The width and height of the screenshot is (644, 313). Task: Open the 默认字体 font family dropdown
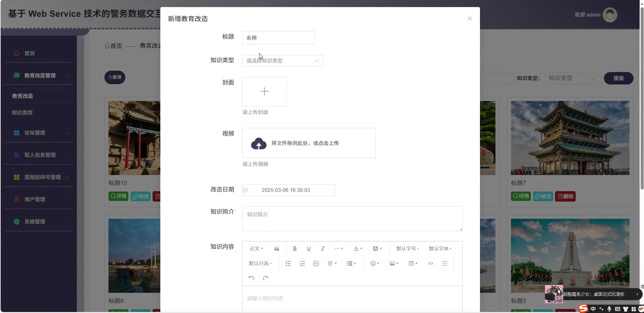(440, 249)
